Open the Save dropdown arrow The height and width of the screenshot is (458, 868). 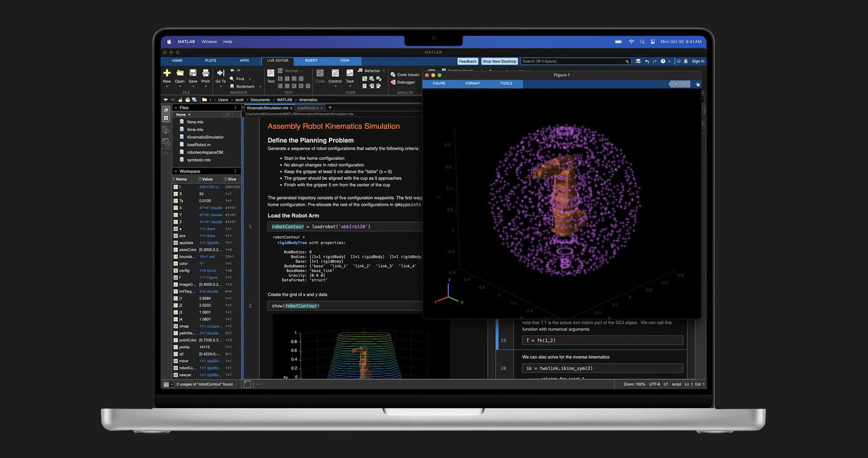coord(193,86)
